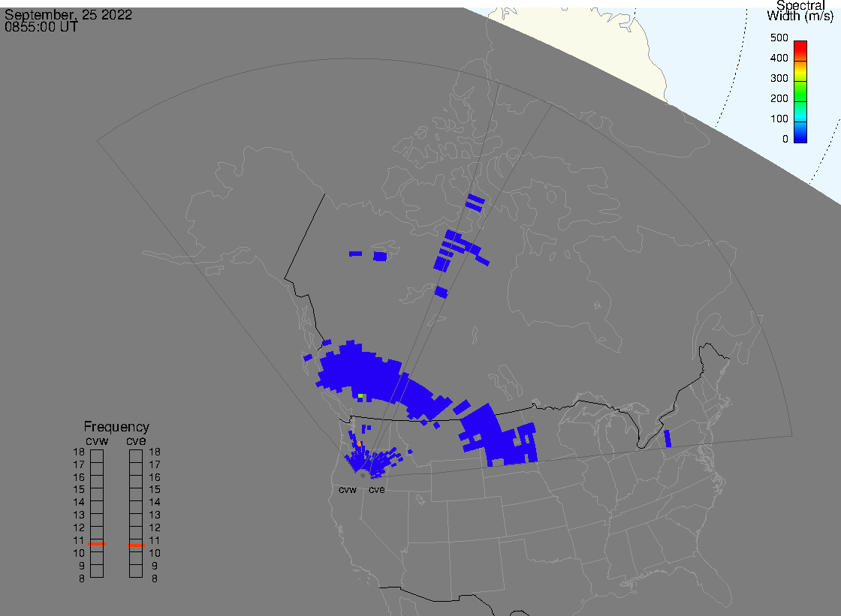
Task: Click the Spectral Width (m/s) legend title
Action: click(800, 11)
